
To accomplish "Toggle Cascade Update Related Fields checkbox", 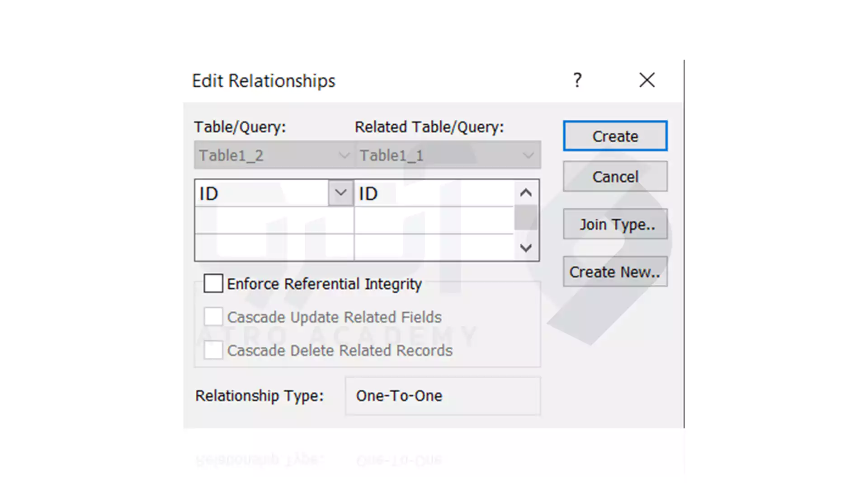I will click(213, 317).
